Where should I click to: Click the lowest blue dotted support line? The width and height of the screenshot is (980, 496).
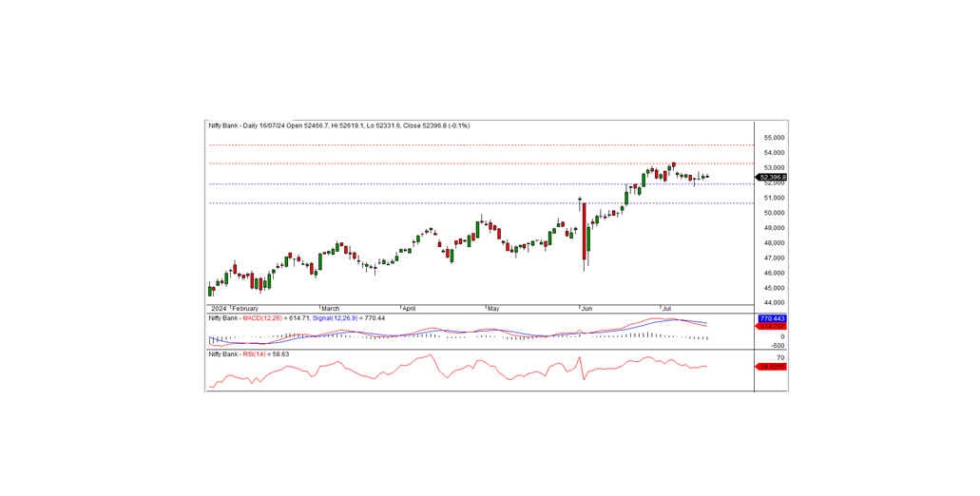[x=475, y=202]
